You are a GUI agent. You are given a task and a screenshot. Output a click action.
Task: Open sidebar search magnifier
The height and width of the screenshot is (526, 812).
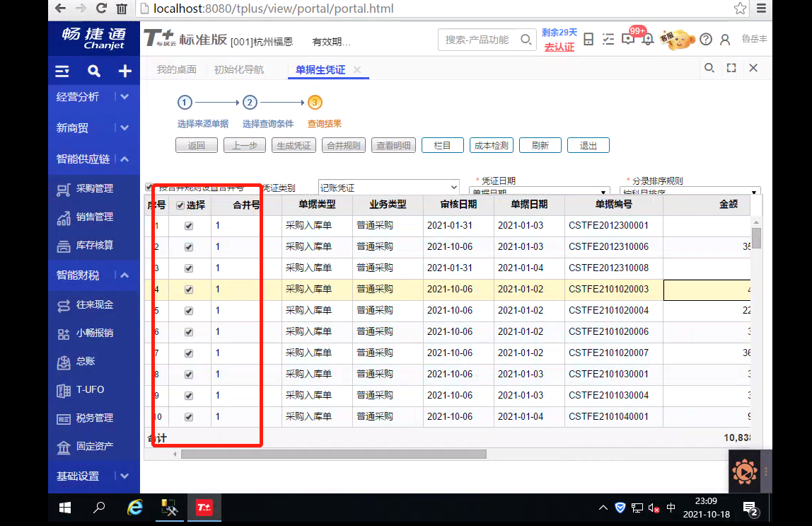pos(94,71)
